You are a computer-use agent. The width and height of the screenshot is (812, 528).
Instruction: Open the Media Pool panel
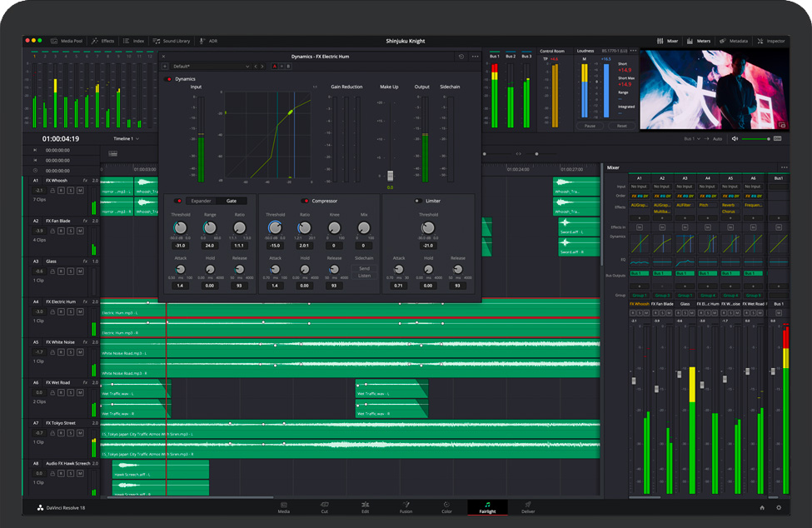[67, 41]
